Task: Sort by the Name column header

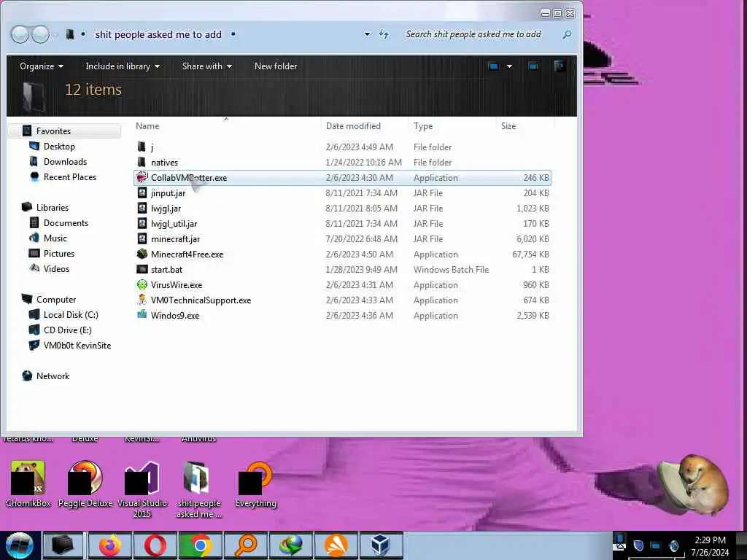Action: click(147, 125)
